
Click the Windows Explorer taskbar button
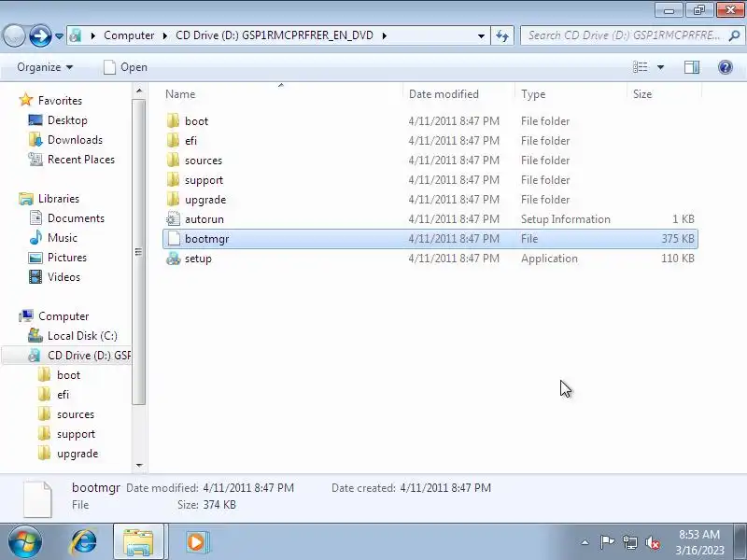pos(138,542)
